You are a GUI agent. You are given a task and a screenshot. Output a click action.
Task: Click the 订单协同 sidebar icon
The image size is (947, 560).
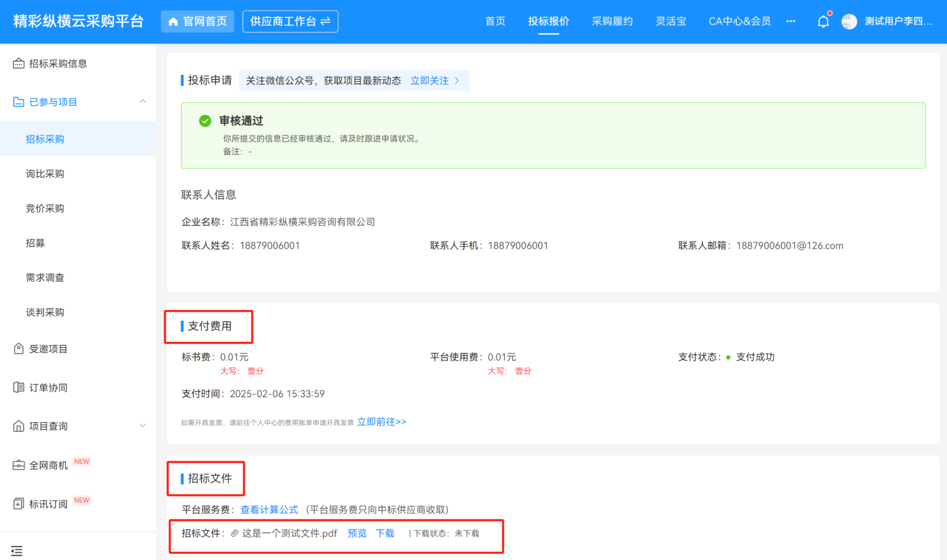click(18, 387)
